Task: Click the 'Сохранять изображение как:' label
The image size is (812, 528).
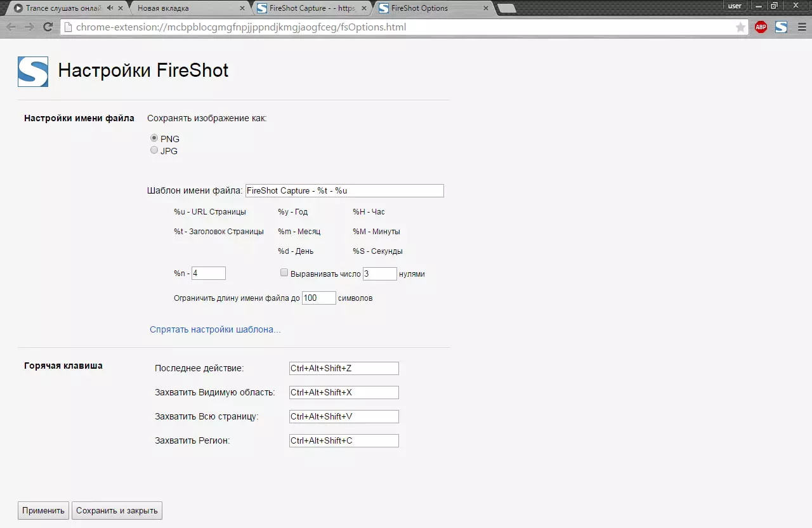Action: tap(207, 118)
